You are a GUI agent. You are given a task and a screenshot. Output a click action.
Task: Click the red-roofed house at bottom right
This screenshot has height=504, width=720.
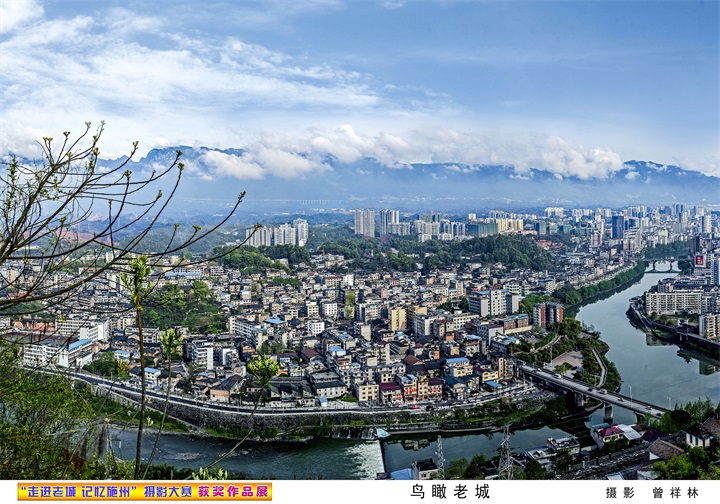click(607, 433)
